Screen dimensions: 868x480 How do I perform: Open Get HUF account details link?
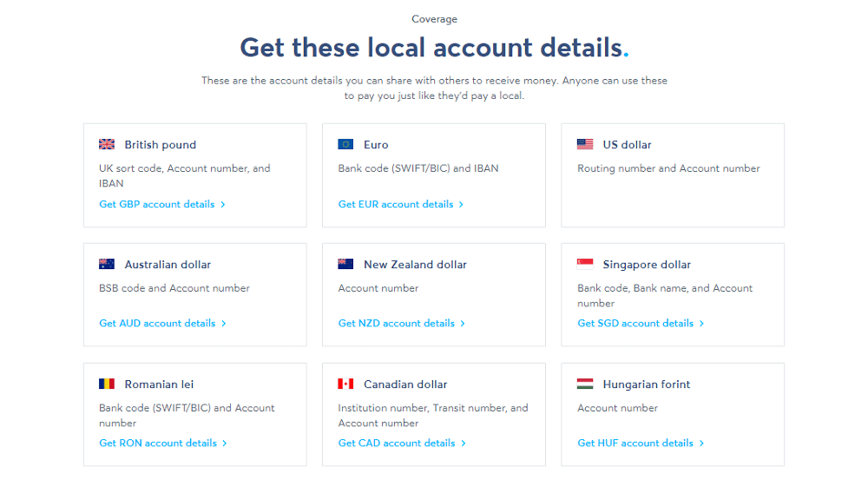(641, 443)
